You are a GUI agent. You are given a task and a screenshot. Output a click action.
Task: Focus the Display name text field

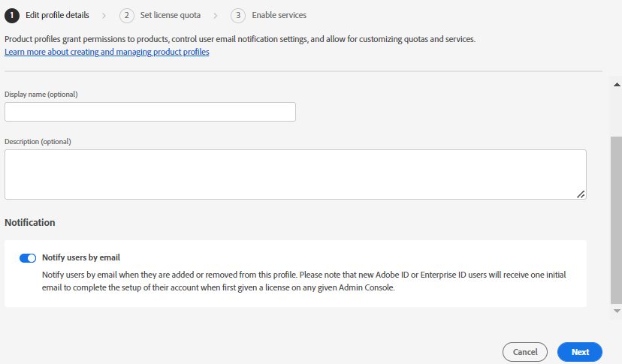pos(150,112)
